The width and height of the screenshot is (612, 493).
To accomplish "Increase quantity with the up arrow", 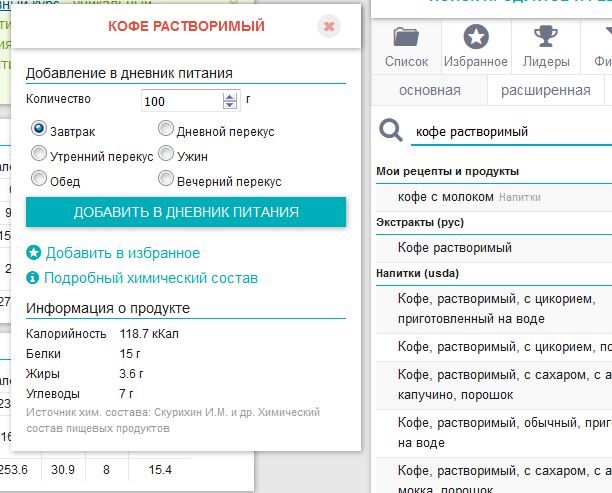I will [230, 96].
